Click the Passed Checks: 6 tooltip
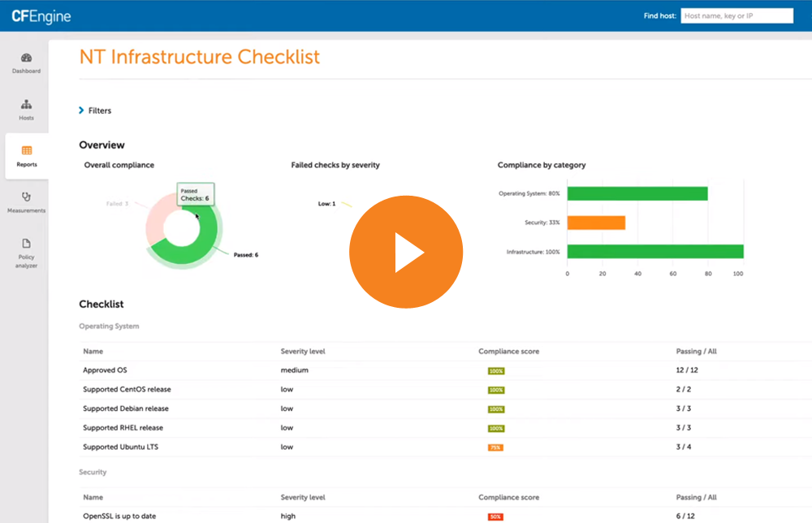This screenshot has height=523, width=812. (195, 193)
